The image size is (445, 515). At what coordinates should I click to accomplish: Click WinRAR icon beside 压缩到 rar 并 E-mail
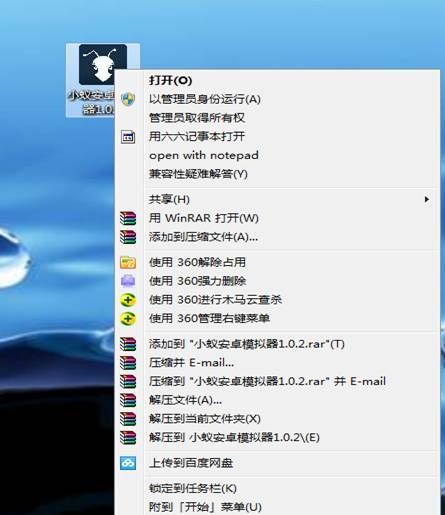128,381
